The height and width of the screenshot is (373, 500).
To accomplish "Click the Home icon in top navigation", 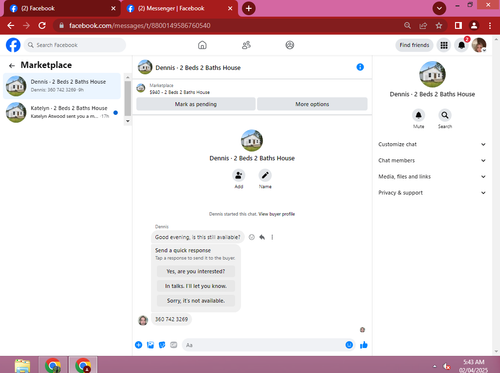I will [202, 45].
